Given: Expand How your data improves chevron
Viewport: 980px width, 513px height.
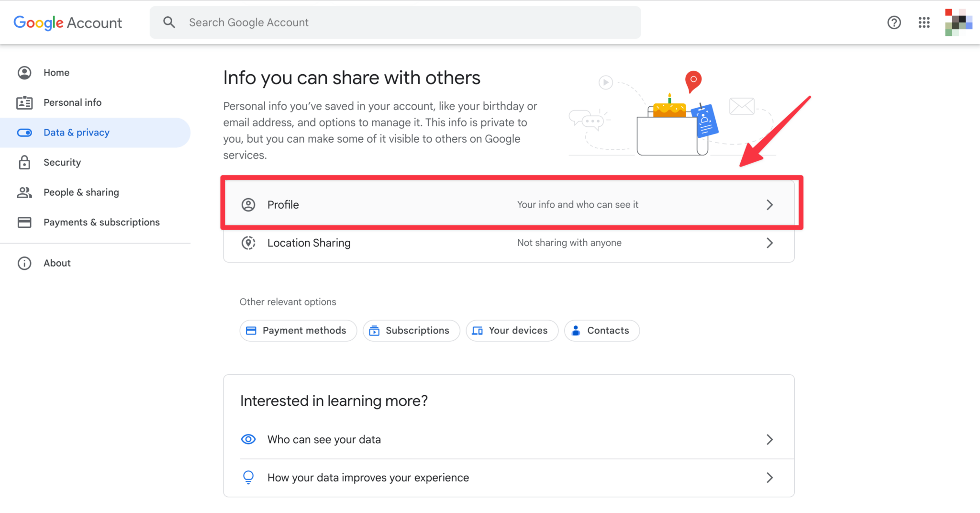Looking at the screenshot, I should click(769, 478).
